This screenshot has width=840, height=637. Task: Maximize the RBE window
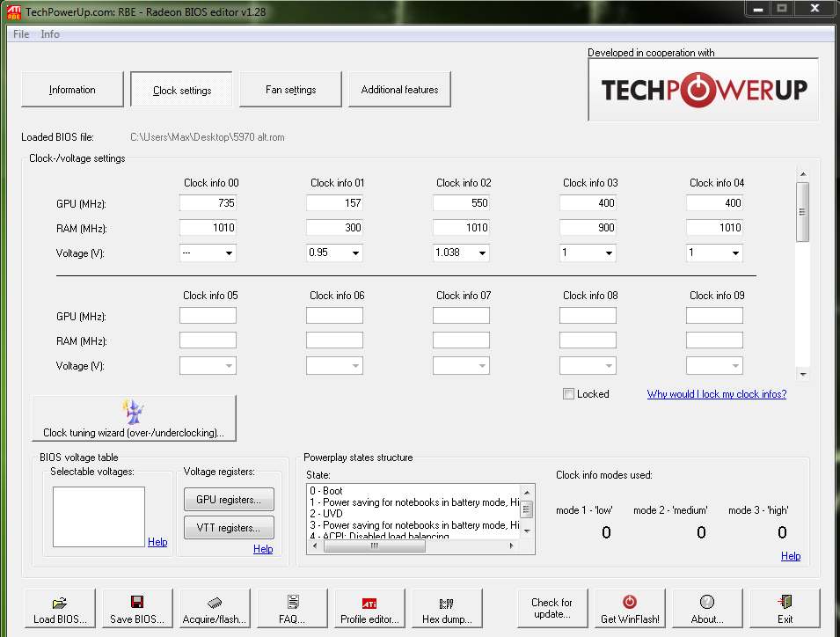[x=782, y=9]
